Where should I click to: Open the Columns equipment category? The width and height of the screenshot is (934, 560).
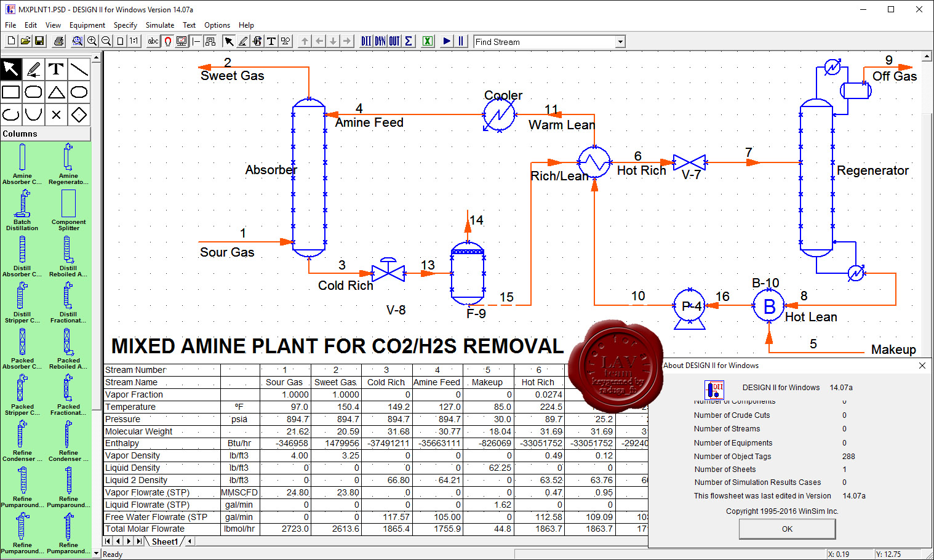click(46, 134)
